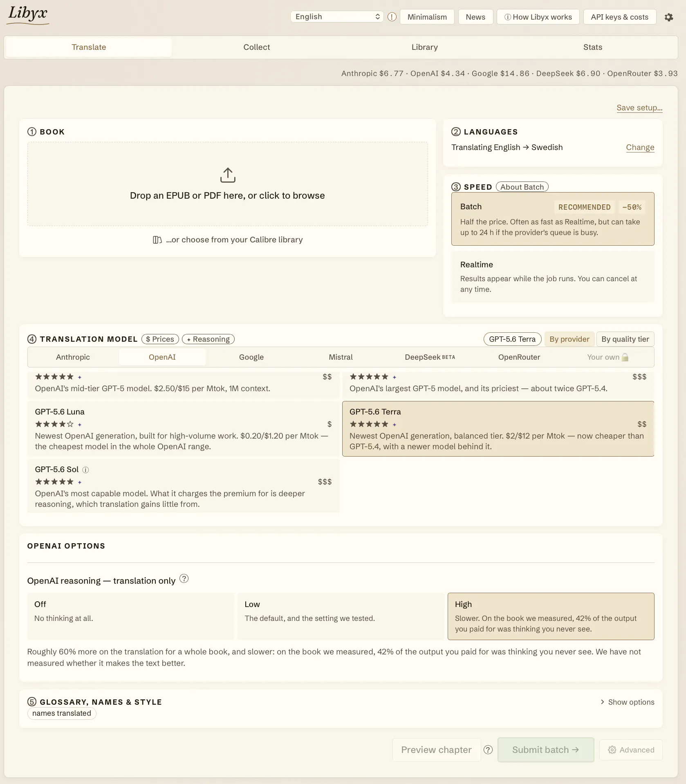Click the EPUB or PDF drop zone
This screenshot has width=686, height=784.
coord(228,184)
